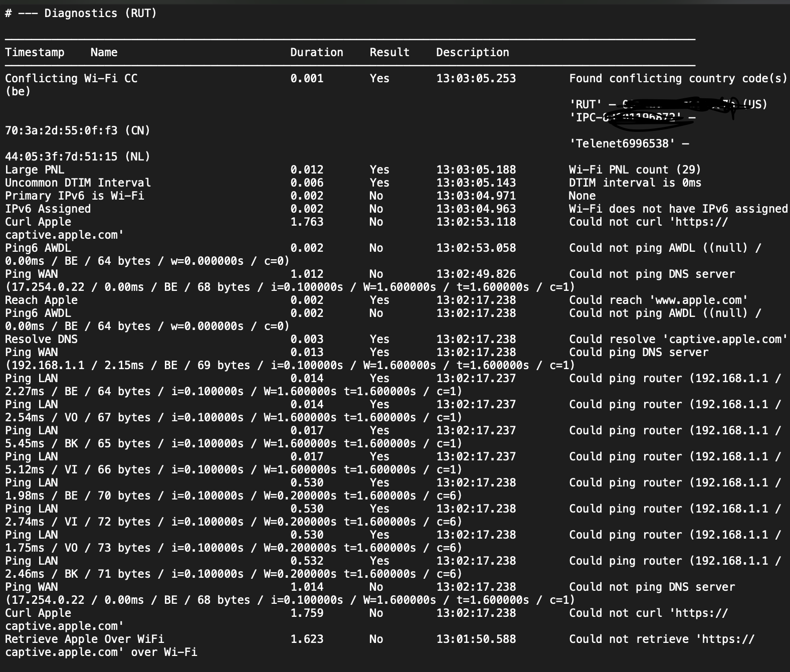Click timestamp '13:03:05.253'
The image size is (790, 672).
pos(476,78)
